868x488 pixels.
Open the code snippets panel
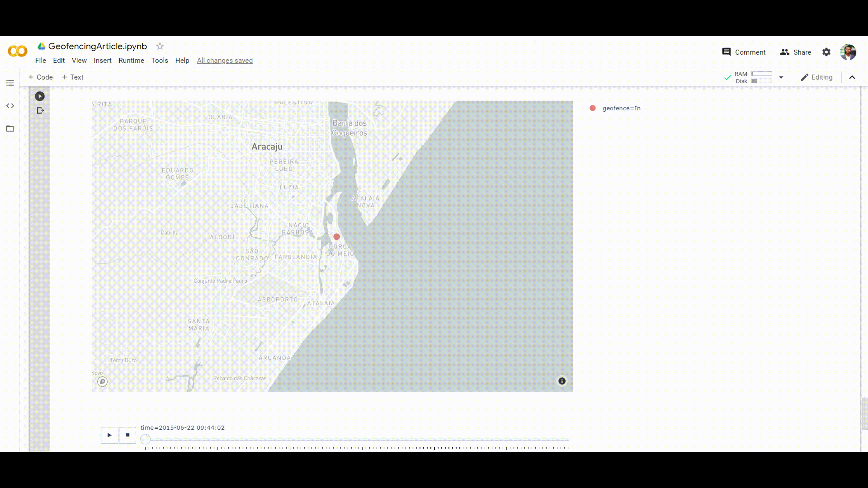tap(10, 106)
